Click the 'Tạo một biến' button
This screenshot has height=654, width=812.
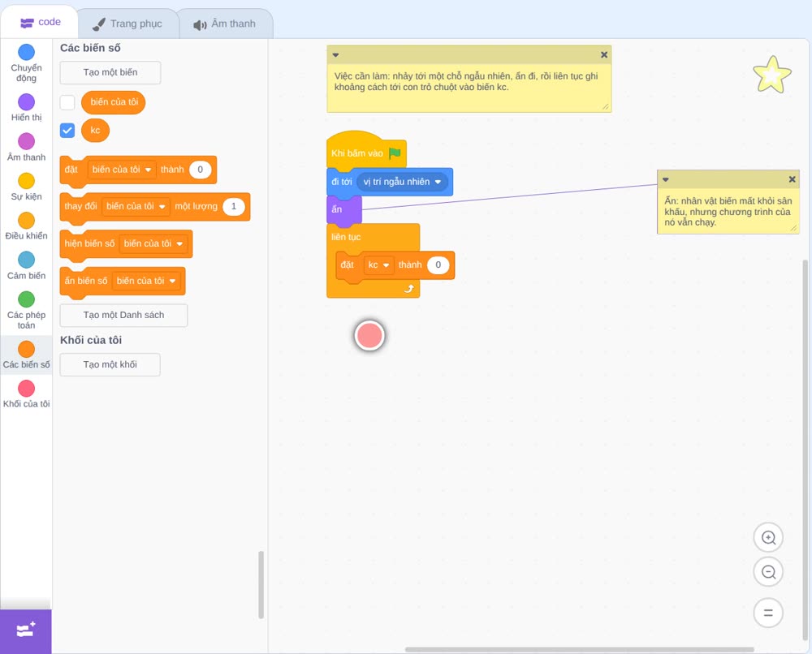tap(110, 72)
